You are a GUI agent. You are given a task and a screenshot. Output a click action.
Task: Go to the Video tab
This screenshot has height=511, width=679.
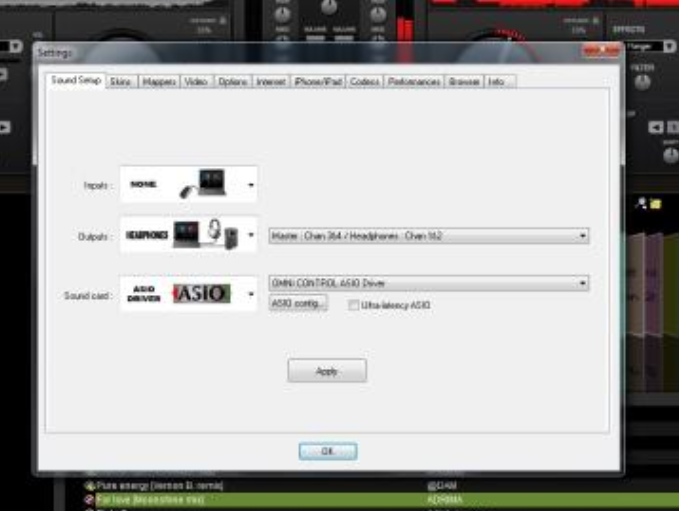(x=196, y=81)
